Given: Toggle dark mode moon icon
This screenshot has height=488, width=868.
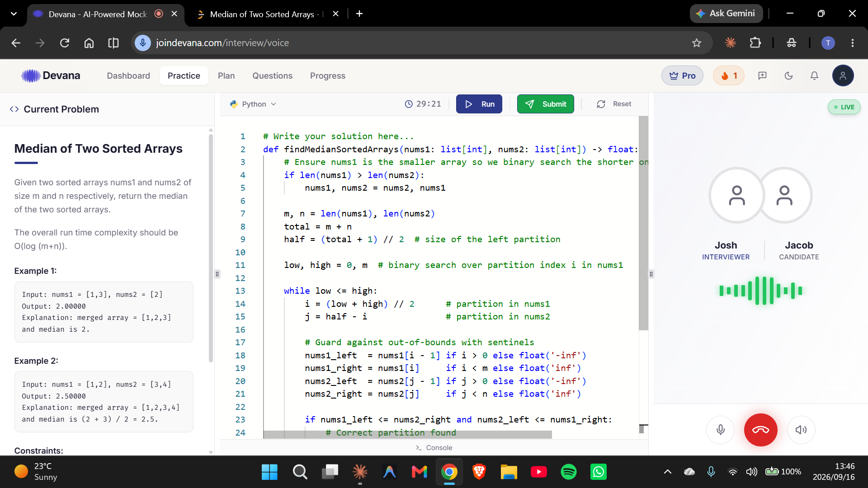Looking at the screenshot, I should tap(788, 75).
